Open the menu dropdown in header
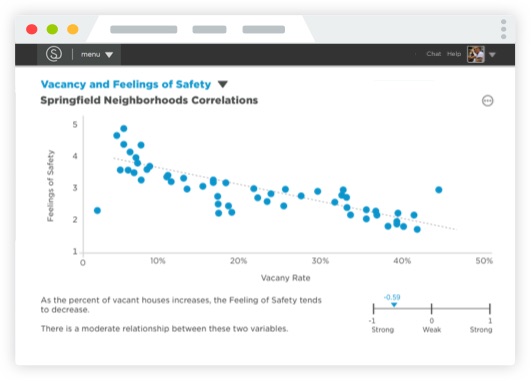The height and width of the screenshot is (381, 531). (97, 54)
